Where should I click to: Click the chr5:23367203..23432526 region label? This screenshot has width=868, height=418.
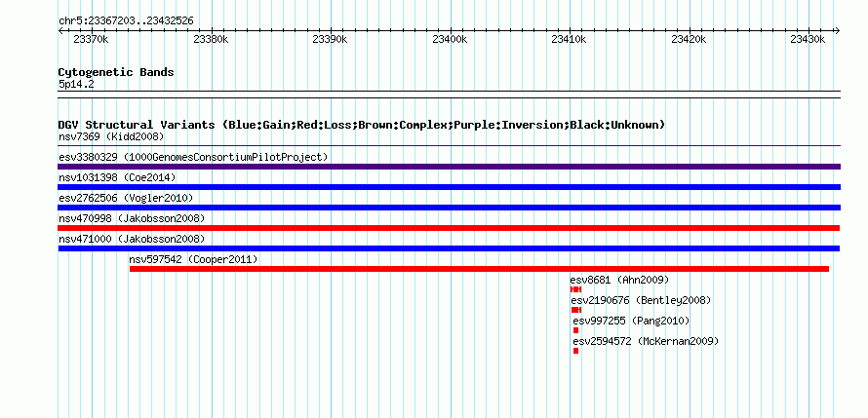126,21
